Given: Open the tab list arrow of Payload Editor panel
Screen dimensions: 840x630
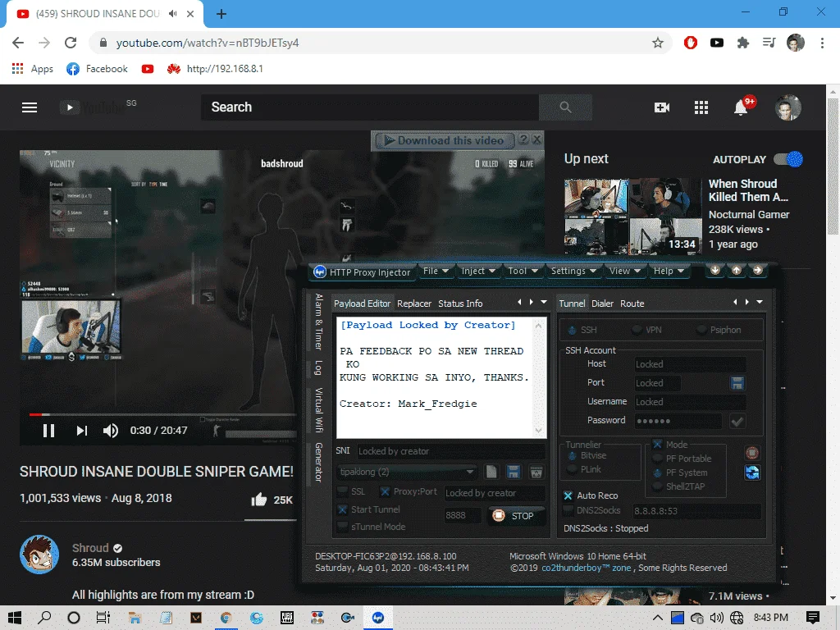Looking at the screenshot, I should (544, 302).
